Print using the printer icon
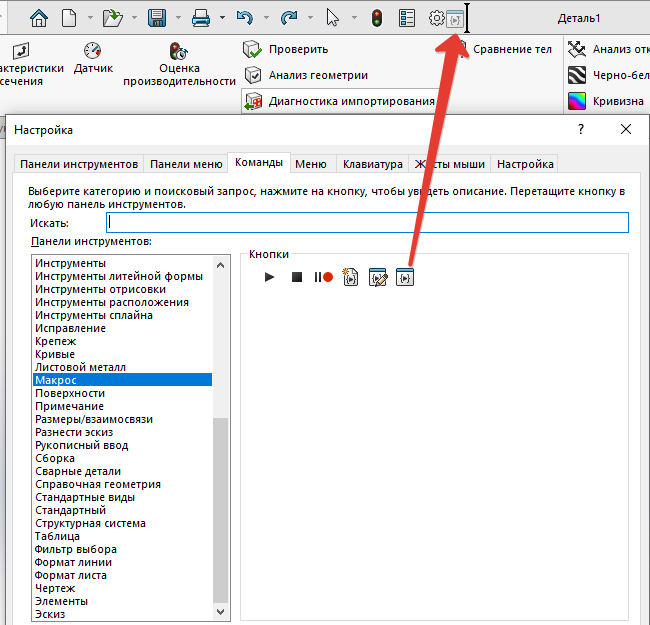650x625 pixels. pos(201,18)
